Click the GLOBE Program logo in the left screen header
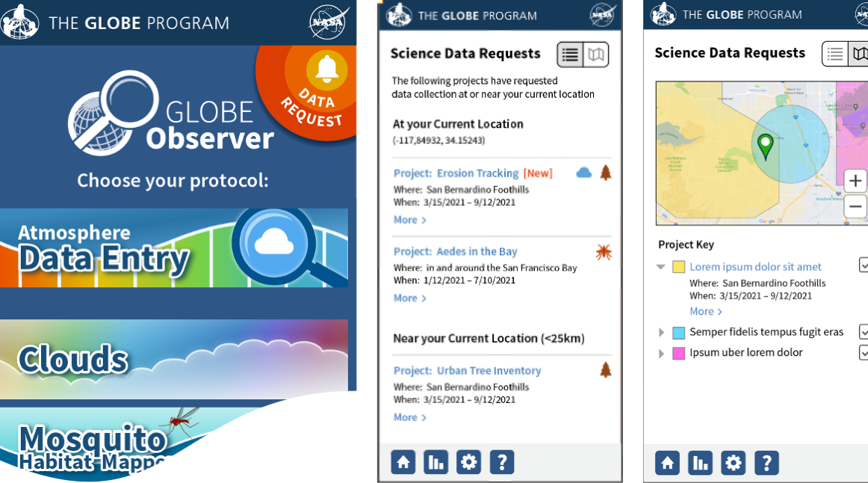Screen dimensions: 868x483 pyautogui.click(x=19, y=22)
